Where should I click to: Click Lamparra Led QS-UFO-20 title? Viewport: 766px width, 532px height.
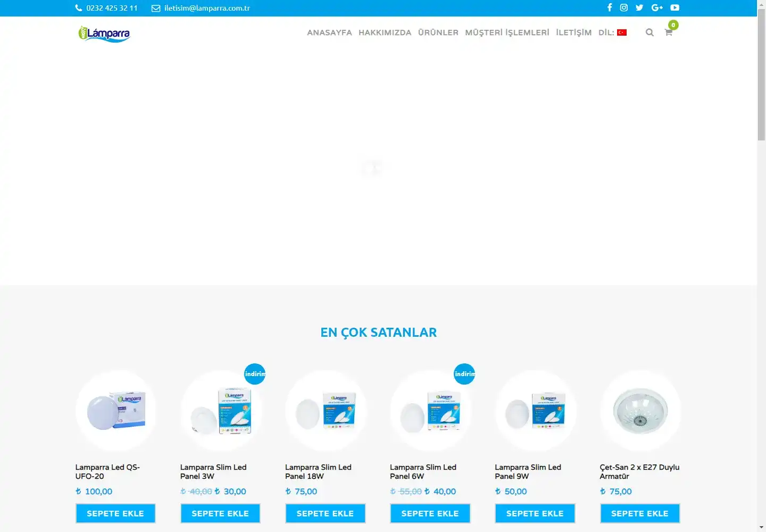[x=107, y=472]
